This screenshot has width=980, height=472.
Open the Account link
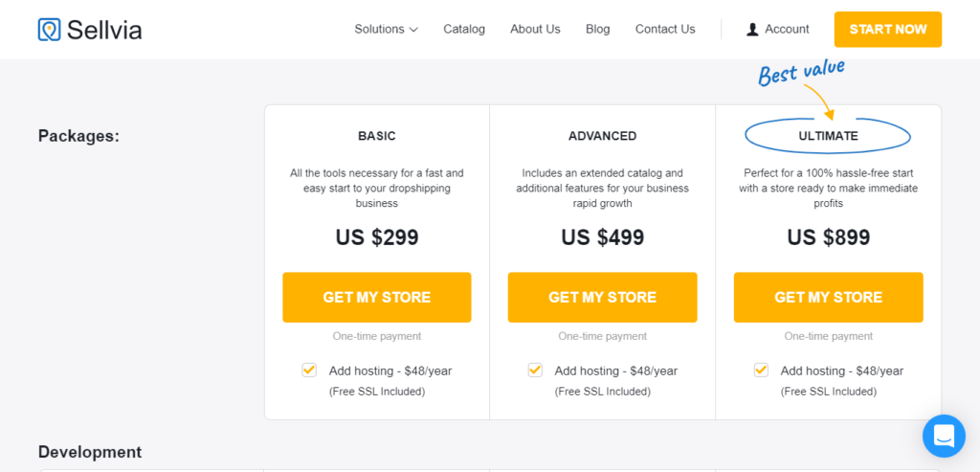point(787,30)
